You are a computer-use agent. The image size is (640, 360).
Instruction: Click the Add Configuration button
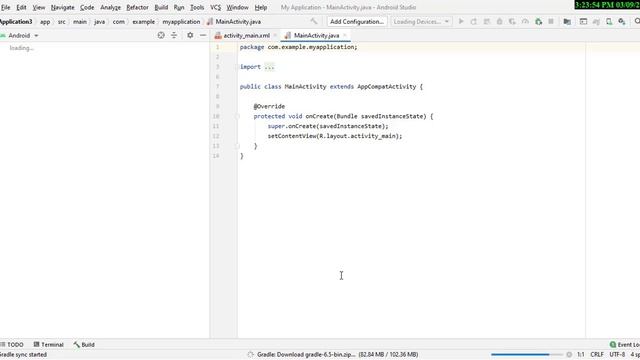[357, 21]
